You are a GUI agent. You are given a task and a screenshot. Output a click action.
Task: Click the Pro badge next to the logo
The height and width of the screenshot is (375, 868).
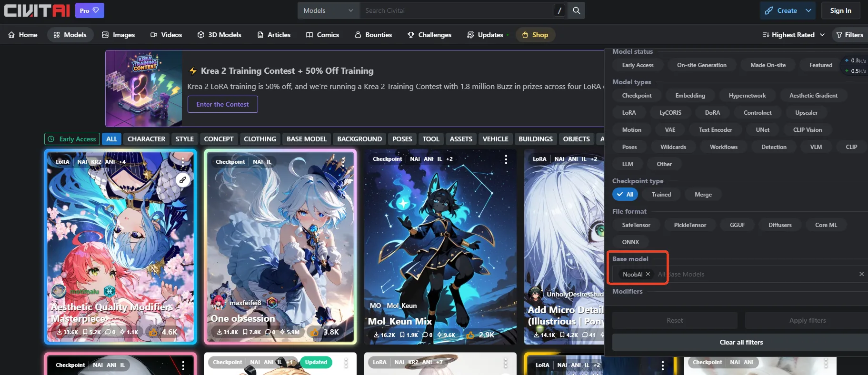point(90,10)
